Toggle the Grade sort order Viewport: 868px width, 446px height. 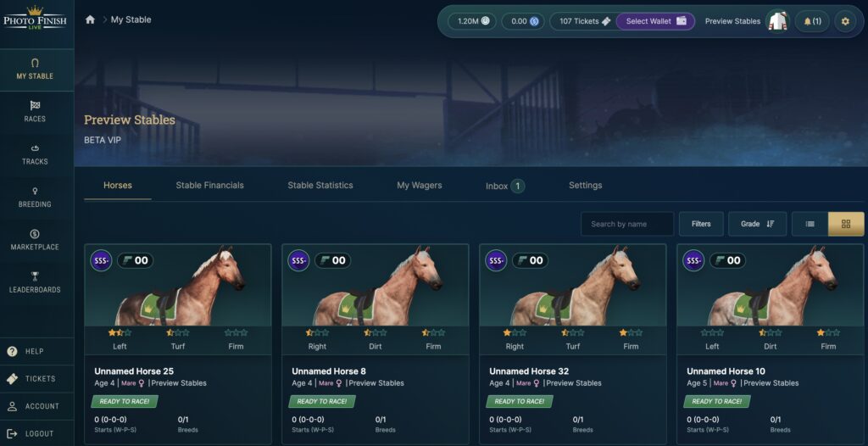pos(757,224)
